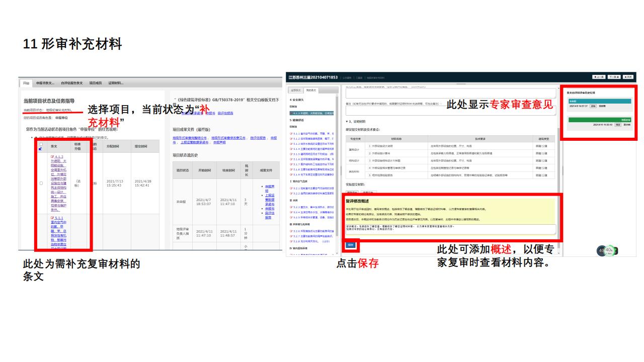This screenshot has width=644, height=362.
Task: Click the project title 江苏苏州三星202104071853
Action: click(x=313, y=77)
